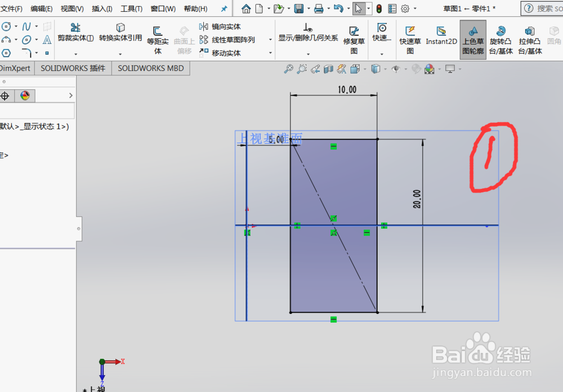Click Previous View icon
The image size is (563, 392).
coord(315,69)
